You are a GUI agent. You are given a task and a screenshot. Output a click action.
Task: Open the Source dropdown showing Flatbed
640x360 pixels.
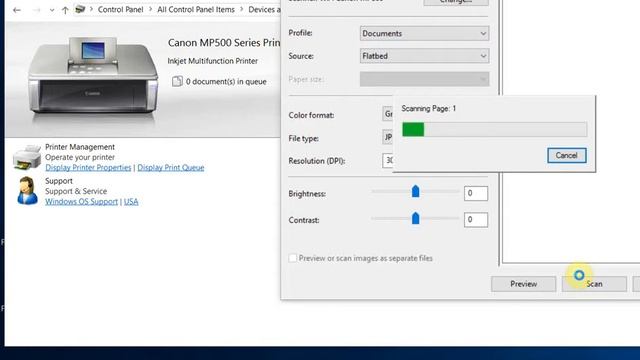[424, 56]
